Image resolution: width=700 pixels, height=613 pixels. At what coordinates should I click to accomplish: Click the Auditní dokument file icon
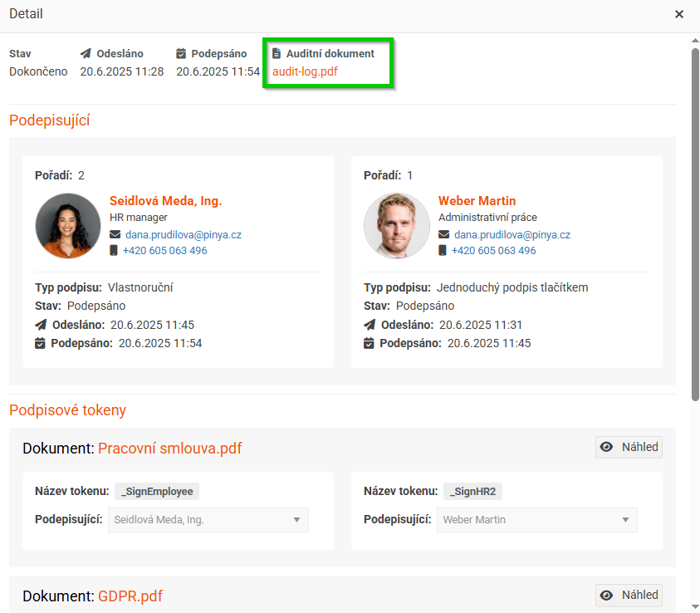(277, 54)
